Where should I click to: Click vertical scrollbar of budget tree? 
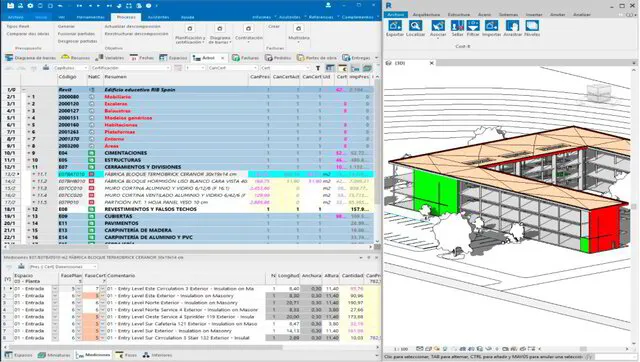[377, 143]
